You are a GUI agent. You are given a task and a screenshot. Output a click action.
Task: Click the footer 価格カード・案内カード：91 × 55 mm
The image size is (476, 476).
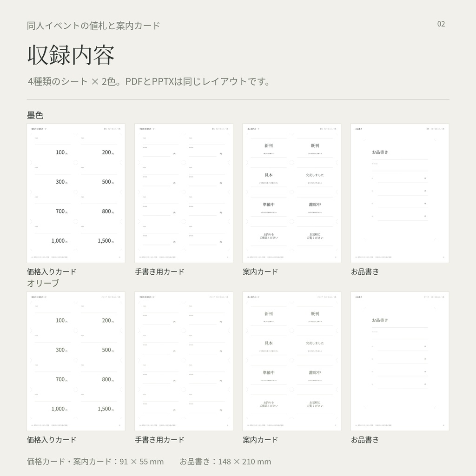click(95, 462)
